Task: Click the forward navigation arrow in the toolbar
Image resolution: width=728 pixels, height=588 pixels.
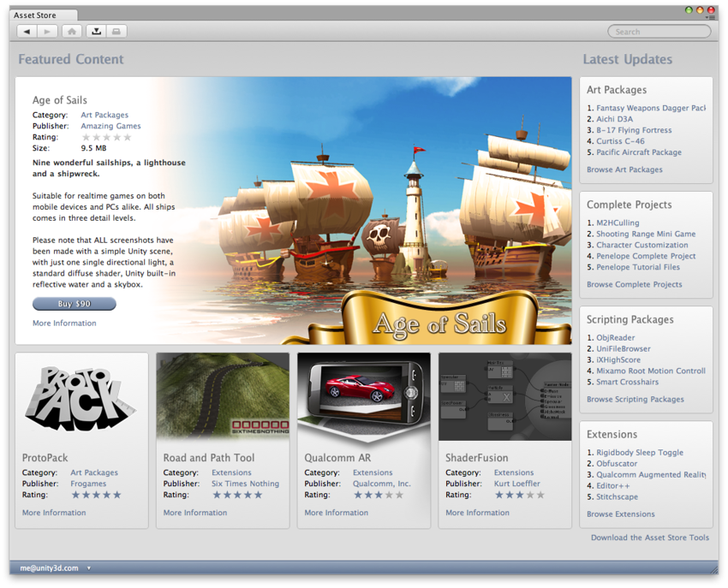Action: coord(48,31)
